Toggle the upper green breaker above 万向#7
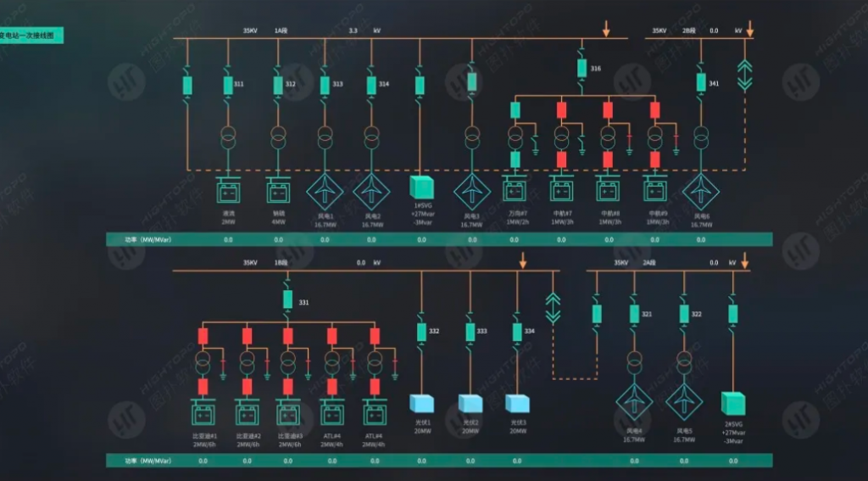The height and width of the screenshot is (481, 868). (515, 110)
